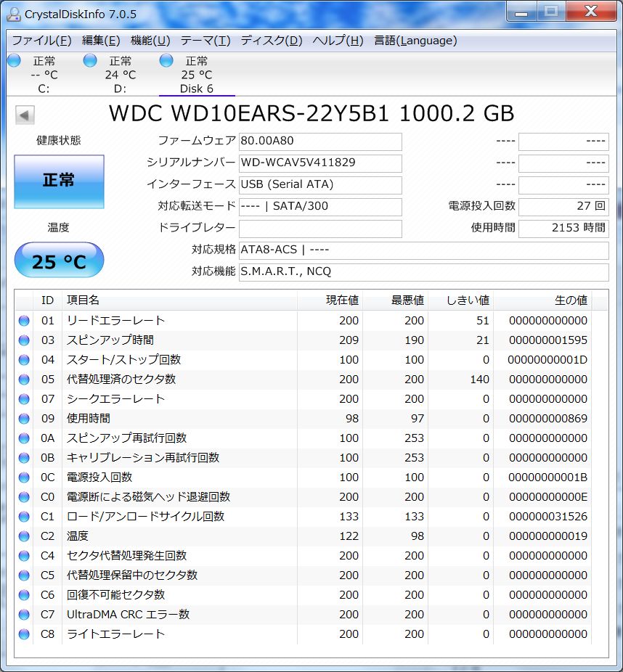The image size is (623, 672).
Task: Click the firmware field 80.00A80
Action: coord(320,142)
